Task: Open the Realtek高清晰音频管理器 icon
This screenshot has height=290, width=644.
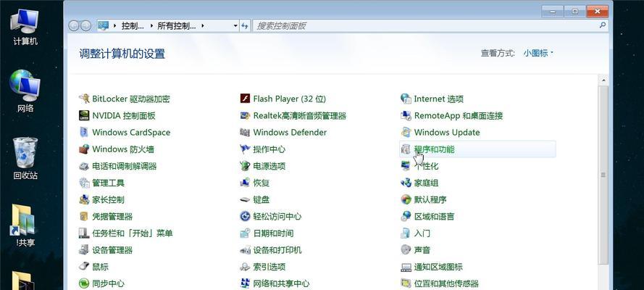Action: (x=245, y=115)
